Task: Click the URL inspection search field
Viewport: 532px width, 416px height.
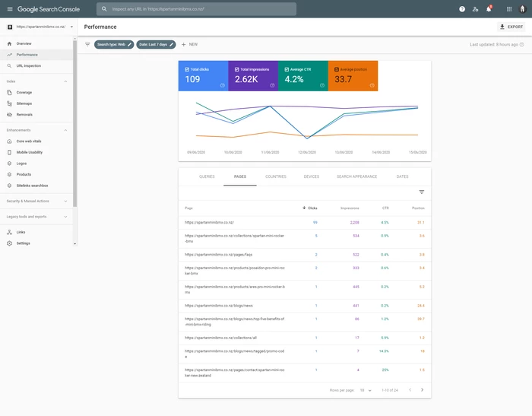Action: [x=196, y=9]
